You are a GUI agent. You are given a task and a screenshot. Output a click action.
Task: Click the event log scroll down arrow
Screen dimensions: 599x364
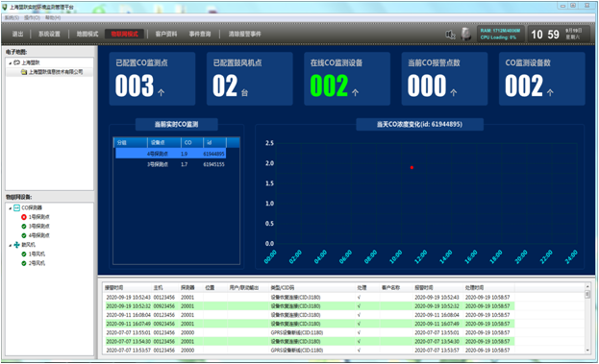pyautogui.click(x=587, y=351)
